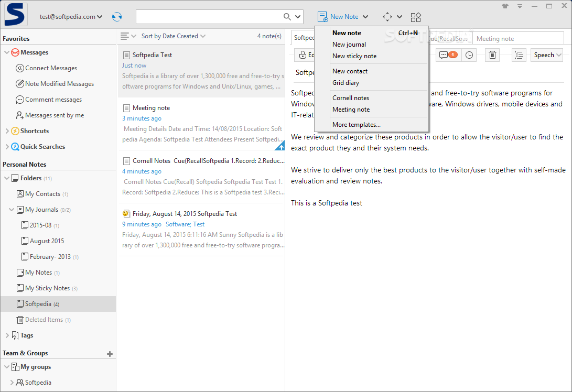Click the Messages envelope icon
Image resolution: width=572 pixels, height=392 pixels.
(15, 52)
